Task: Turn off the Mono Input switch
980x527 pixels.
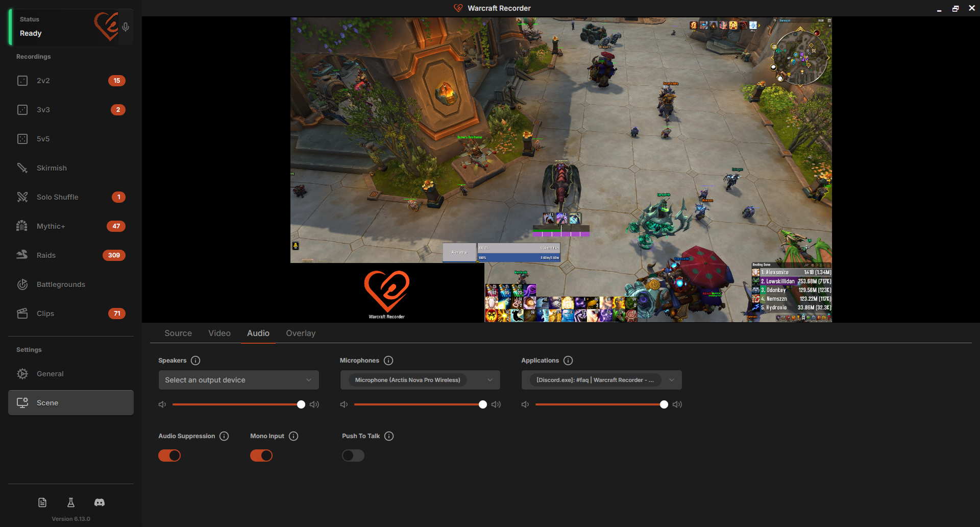Action: (x=261, y=456)
